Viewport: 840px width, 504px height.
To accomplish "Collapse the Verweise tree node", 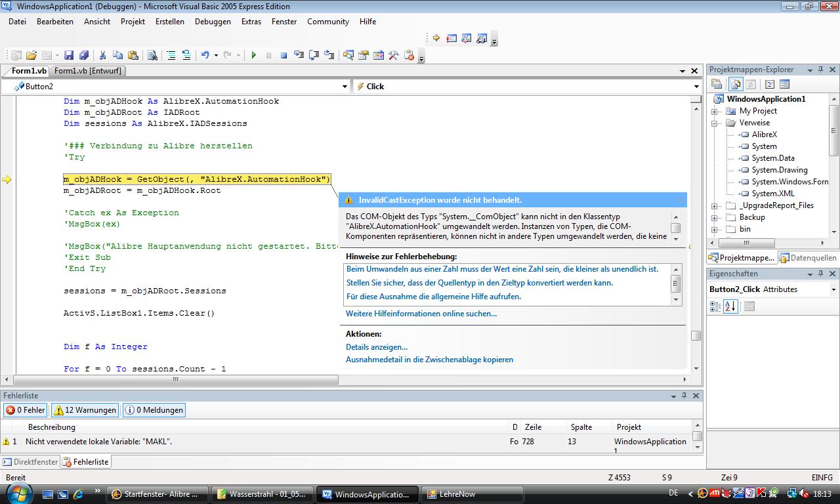I will (x=715, y=123).
